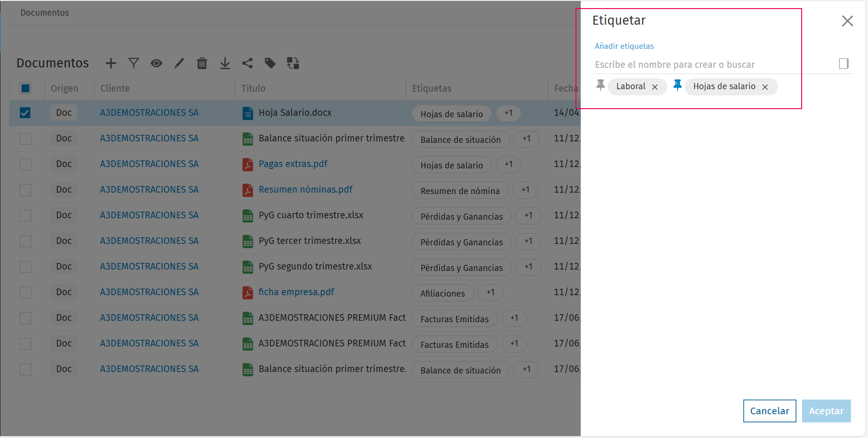Click the notebook icon beside tag search field
Image resolution: width=868 pixels, height=438 pixels.
[x=844, y=64]
